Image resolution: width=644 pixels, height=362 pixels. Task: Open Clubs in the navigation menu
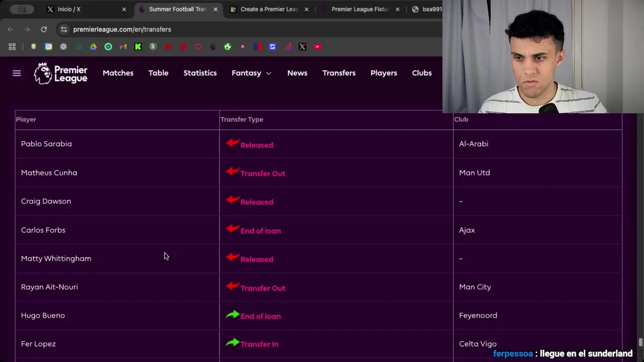(422, 73)
